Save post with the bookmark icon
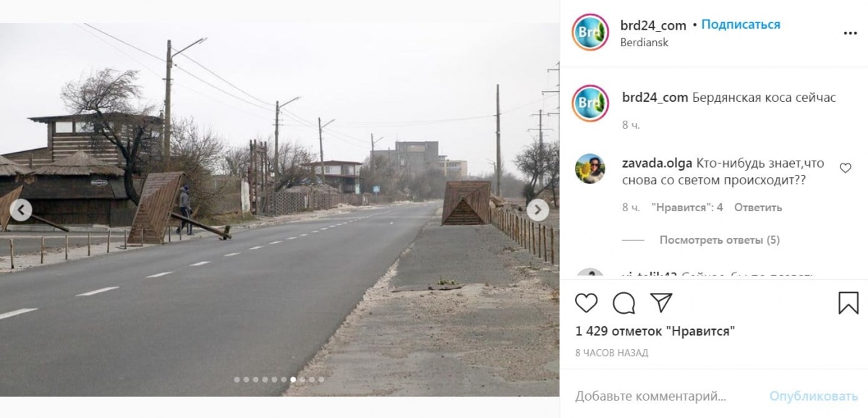This screenshot has width=868, height=418. click(848, 303)
